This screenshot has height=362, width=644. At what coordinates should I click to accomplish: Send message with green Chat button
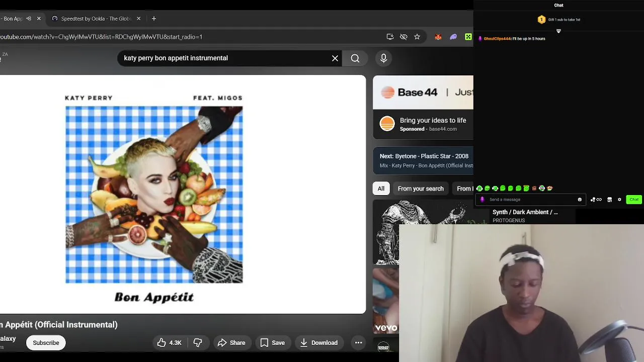634,200
